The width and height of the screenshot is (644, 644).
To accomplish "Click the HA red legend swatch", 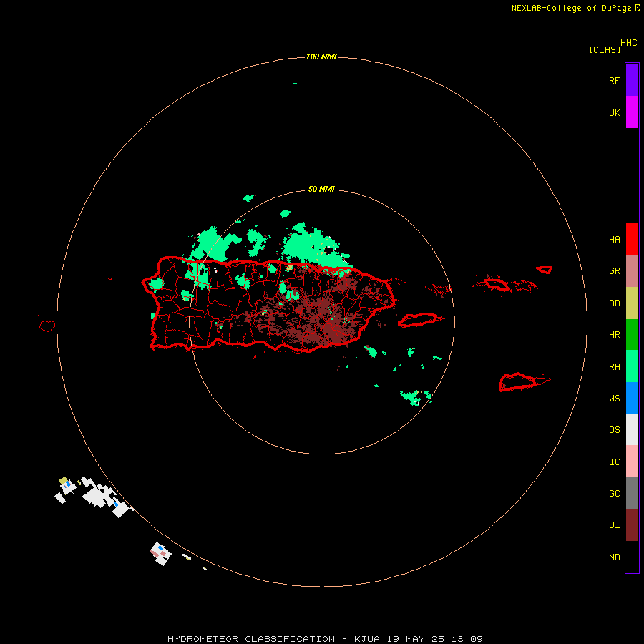I will [x=632, y=239].
